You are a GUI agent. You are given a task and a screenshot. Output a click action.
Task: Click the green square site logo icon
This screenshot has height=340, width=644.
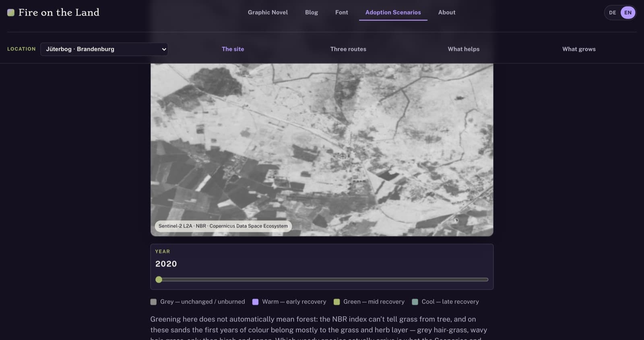pos(11,12)
